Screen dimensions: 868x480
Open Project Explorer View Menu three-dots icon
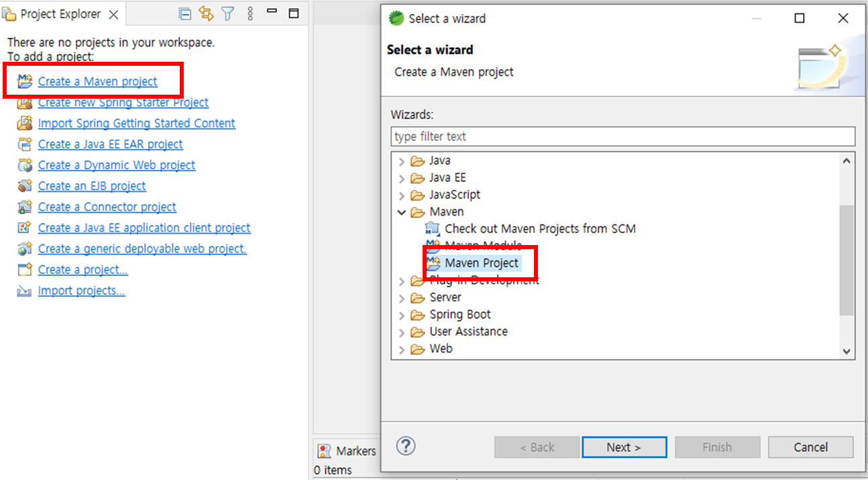250,13
